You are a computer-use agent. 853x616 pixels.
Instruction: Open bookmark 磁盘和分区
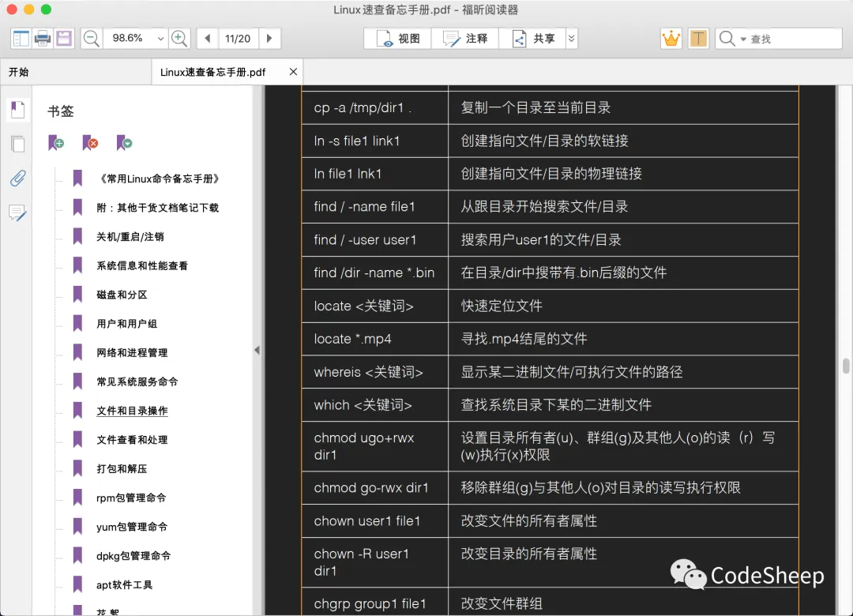122,295
